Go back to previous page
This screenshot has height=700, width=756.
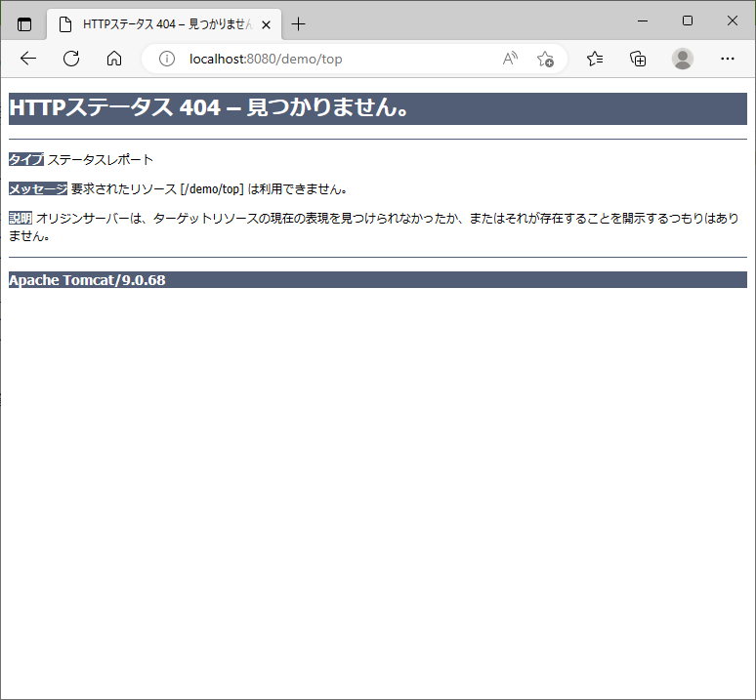pyautogui.click(x=28, y=59)
